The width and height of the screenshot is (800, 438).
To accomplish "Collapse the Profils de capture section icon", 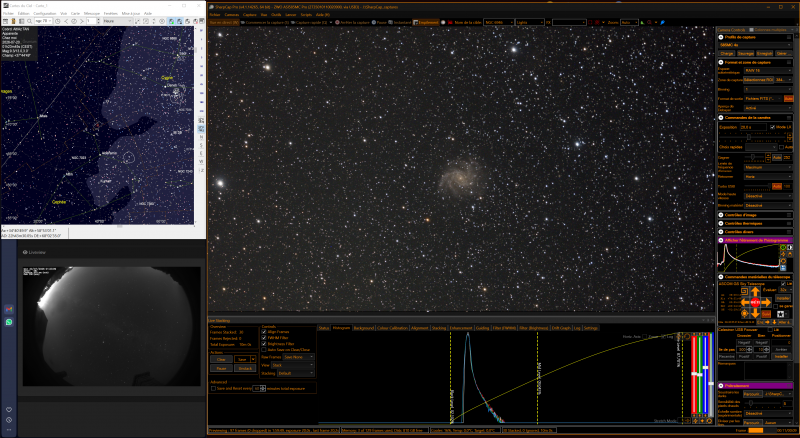I will (721, 37).
